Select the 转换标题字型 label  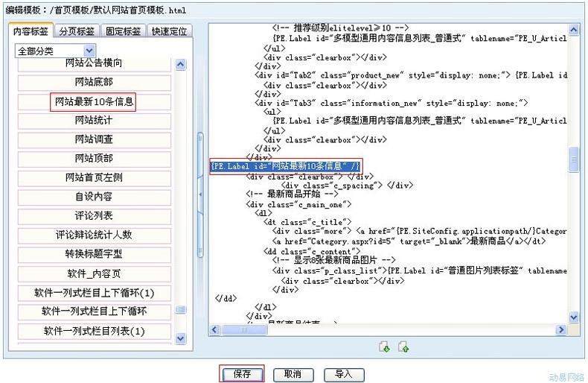(94, 254)
